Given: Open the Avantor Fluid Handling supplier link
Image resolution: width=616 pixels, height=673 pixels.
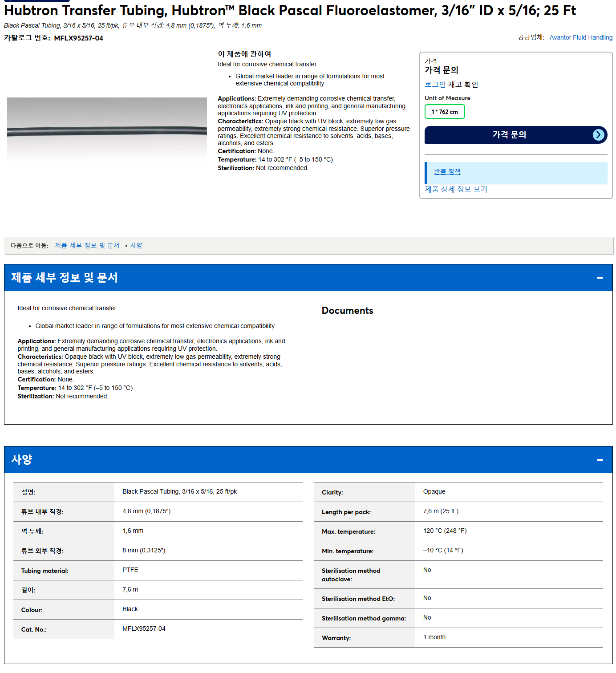Looking at the screenshot, I should pyautogui.click(x=581, y=37).
